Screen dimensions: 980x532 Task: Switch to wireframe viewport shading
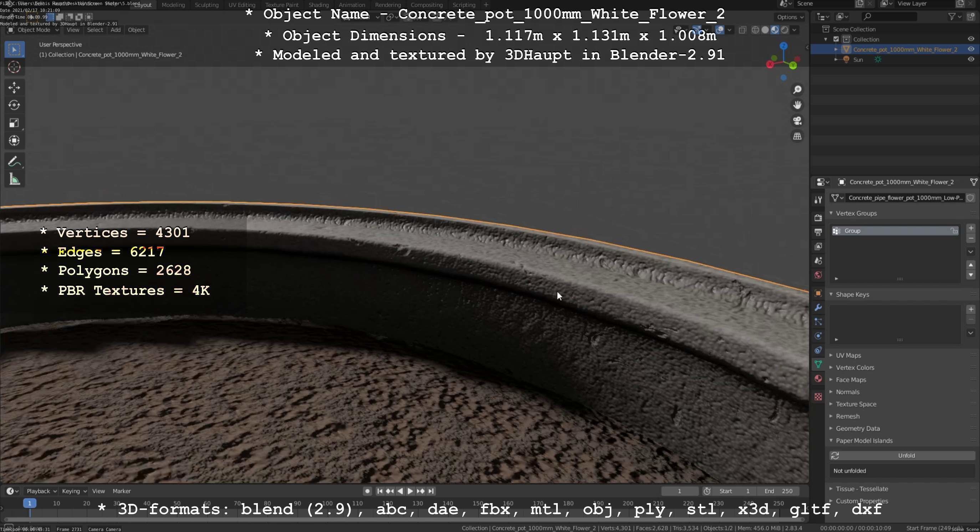coord(756,30)
